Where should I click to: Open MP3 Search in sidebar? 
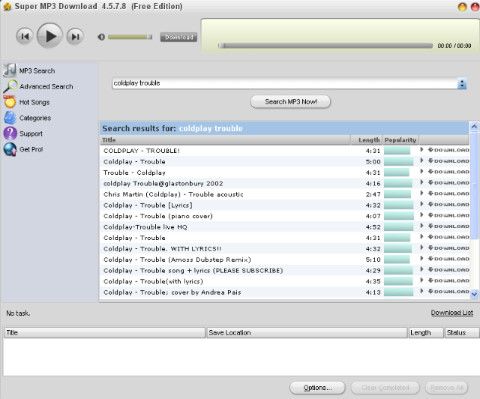37,71
